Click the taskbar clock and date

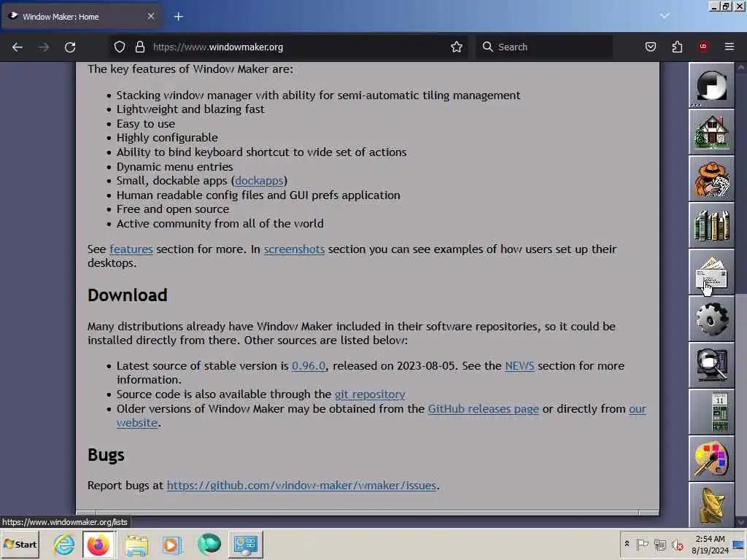[x=710, y=544]
